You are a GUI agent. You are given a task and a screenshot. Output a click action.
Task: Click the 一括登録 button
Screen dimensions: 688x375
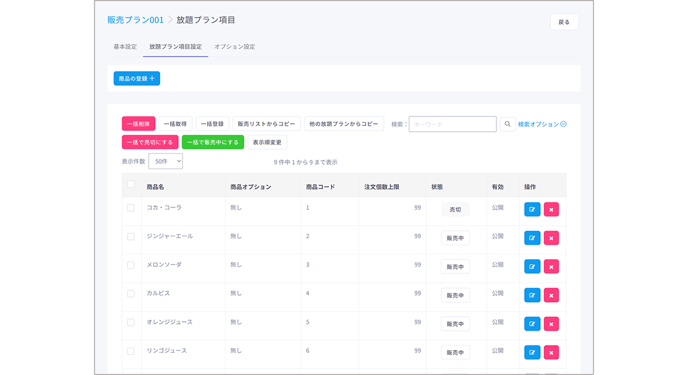point(212,124)
